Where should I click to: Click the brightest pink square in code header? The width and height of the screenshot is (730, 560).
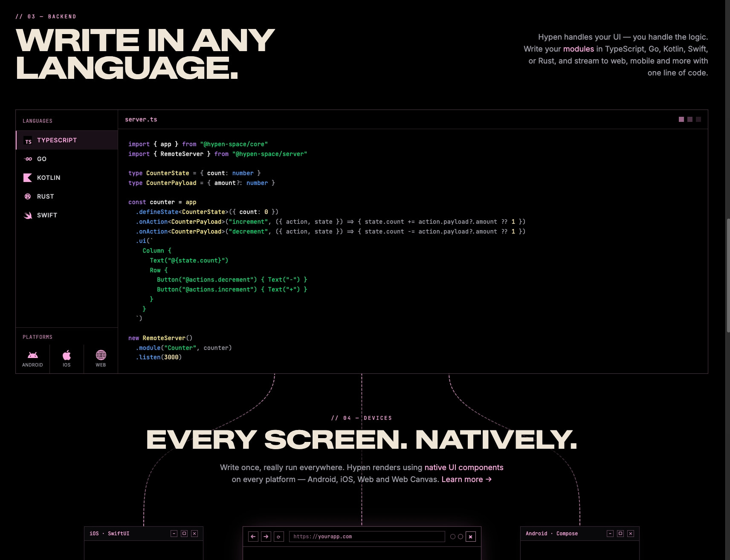[x=681, y=119]
